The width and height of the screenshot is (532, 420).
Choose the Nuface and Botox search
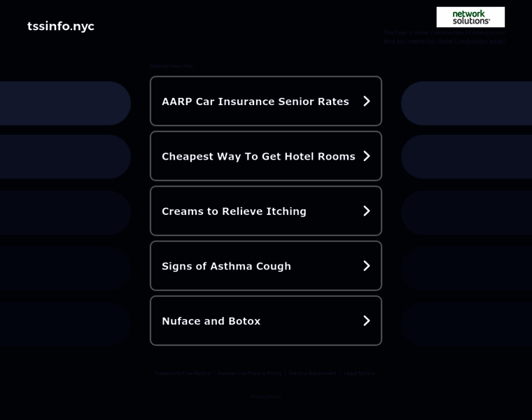(x=211, y=321)
